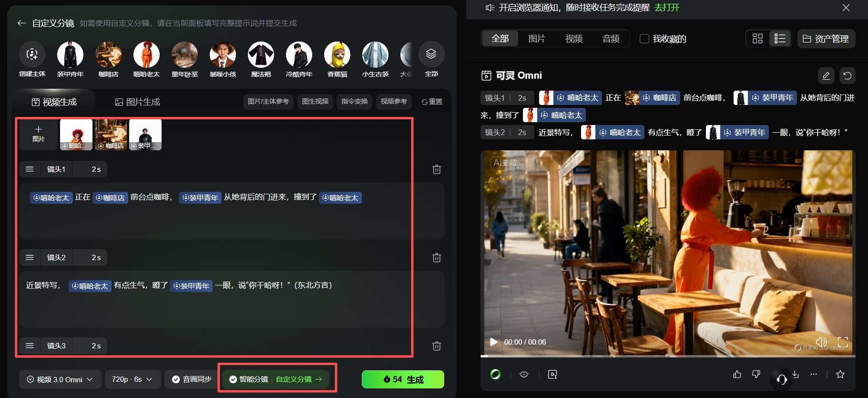Switch to the 视频生成 tab
Image resolution: width=868 pixels, height=398 pixels.
[x=54, y=102]
